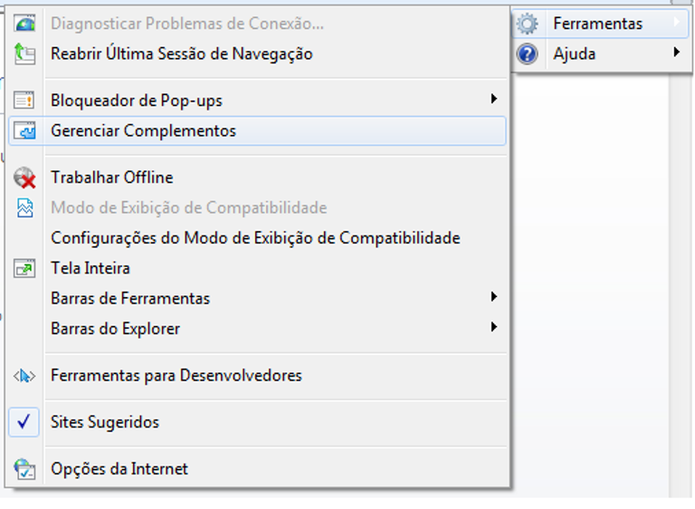Screen dimensions: 695x509
Task: Select Gerenciar Complementos menu entry
Action: [x=257, y=131]
